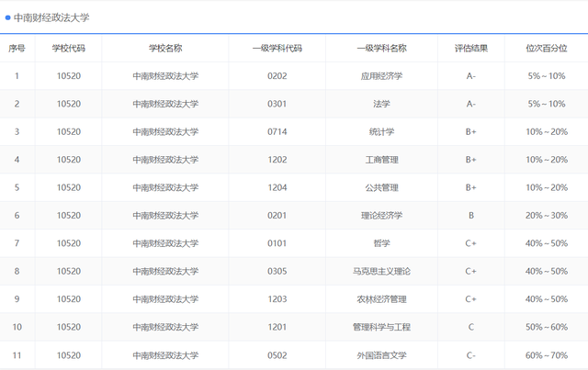This screenshot has height=370, width=588.
Task: Select subject code 0714
Action: click(277, 131)
